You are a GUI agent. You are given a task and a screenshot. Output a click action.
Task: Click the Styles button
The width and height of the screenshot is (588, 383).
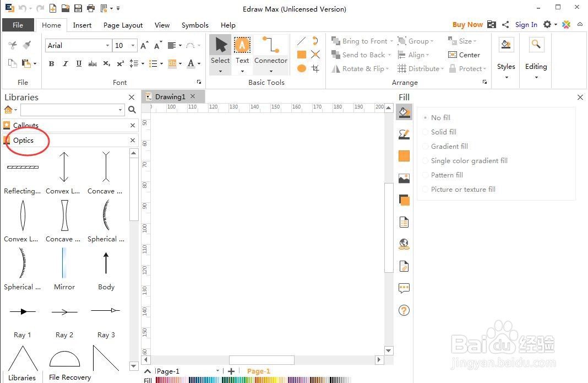tap(506, 58)
